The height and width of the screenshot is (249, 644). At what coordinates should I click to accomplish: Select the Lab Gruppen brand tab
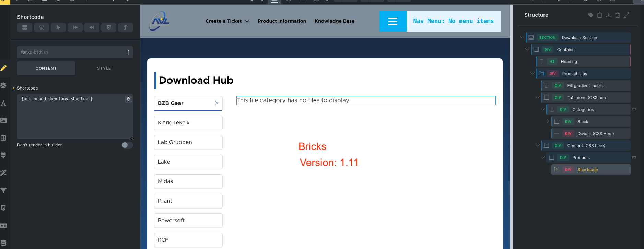click(x=188, y=142)
